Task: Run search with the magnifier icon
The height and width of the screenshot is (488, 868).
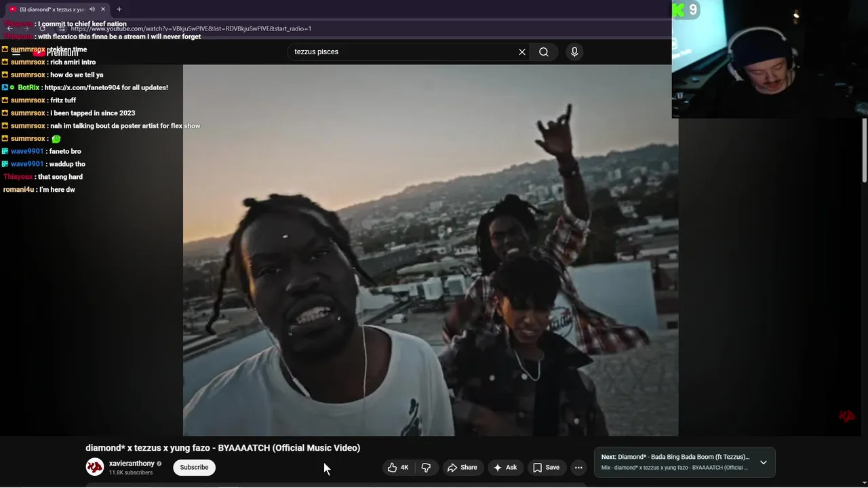Action: click(x=544, y=52)
